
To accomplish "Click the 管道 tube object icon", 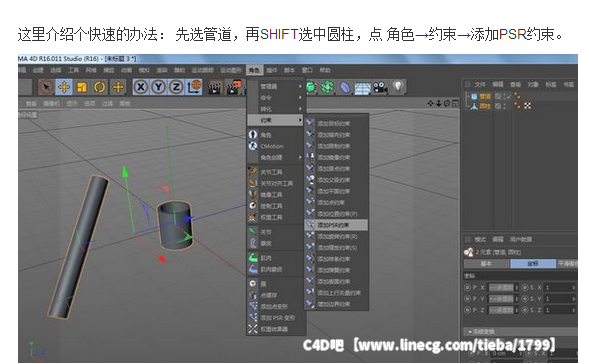I will (x=474, y=96).
